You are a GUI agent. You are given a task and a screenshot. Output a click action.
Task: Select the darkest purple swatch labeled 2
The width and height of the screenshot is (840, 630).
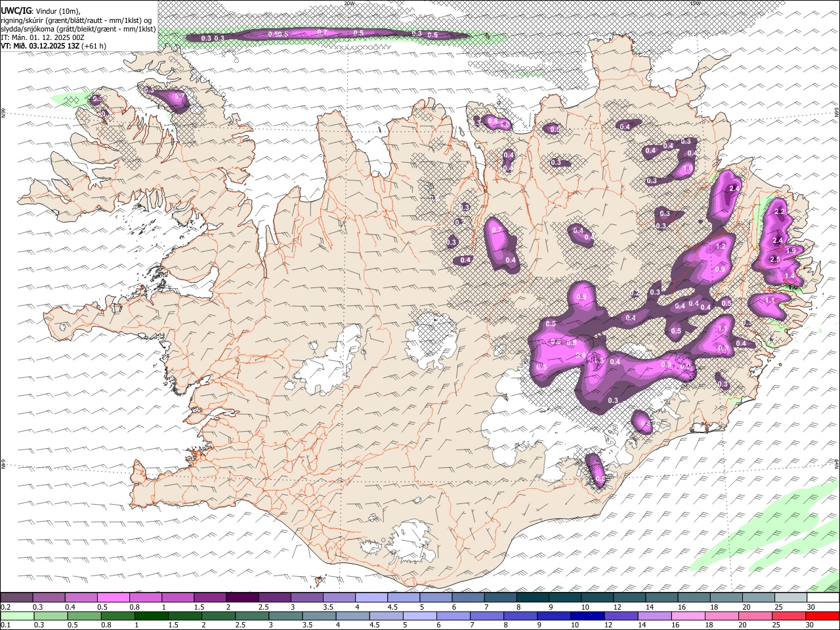tap(241, 597)
